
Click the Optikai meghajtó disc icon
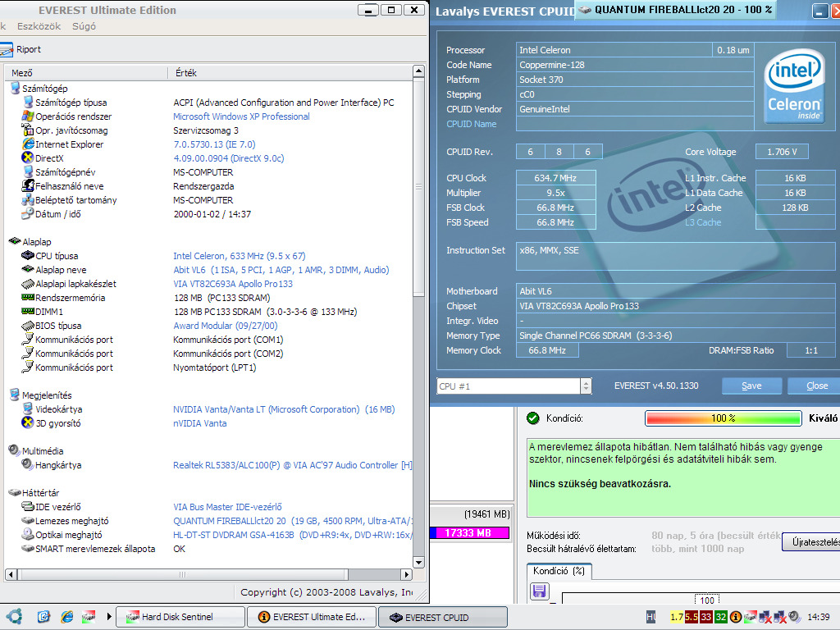click(28, 534)
